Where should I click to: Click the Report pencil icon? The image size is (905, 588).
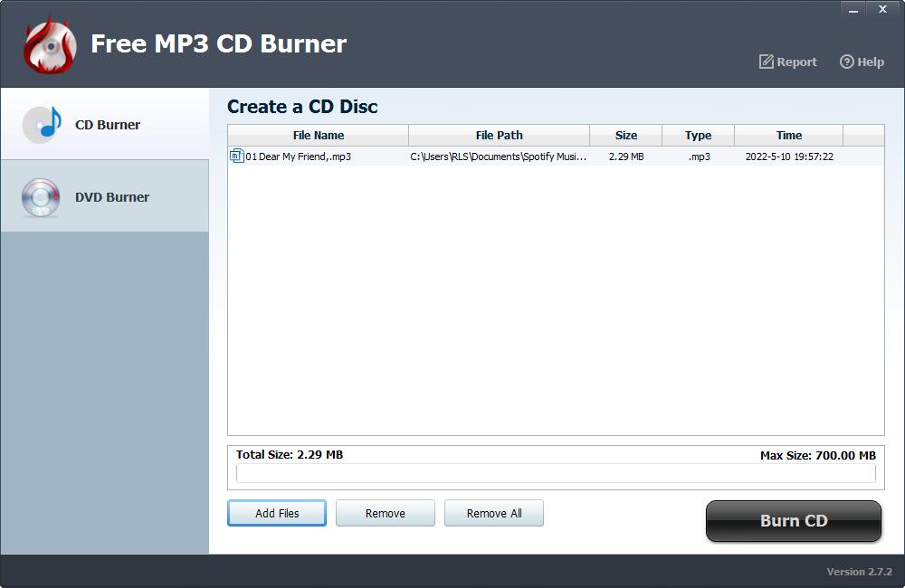(x=766, y=62)
